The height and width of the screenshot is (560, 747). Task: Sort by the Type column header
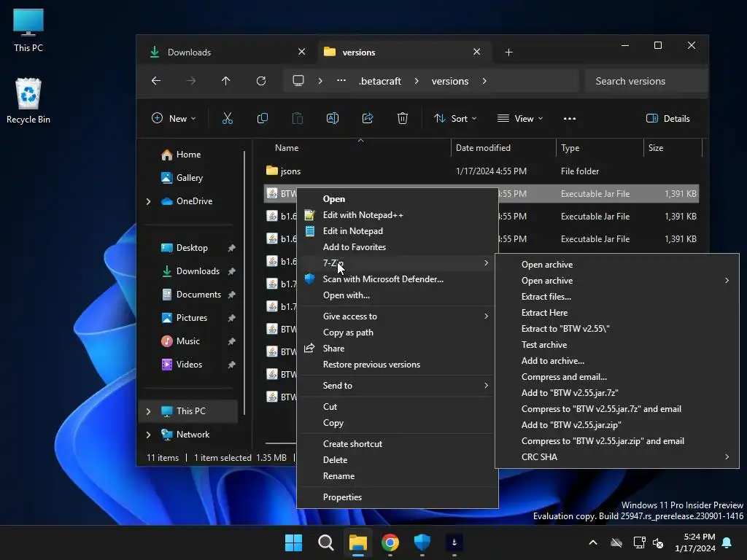(x=600, y=148)
